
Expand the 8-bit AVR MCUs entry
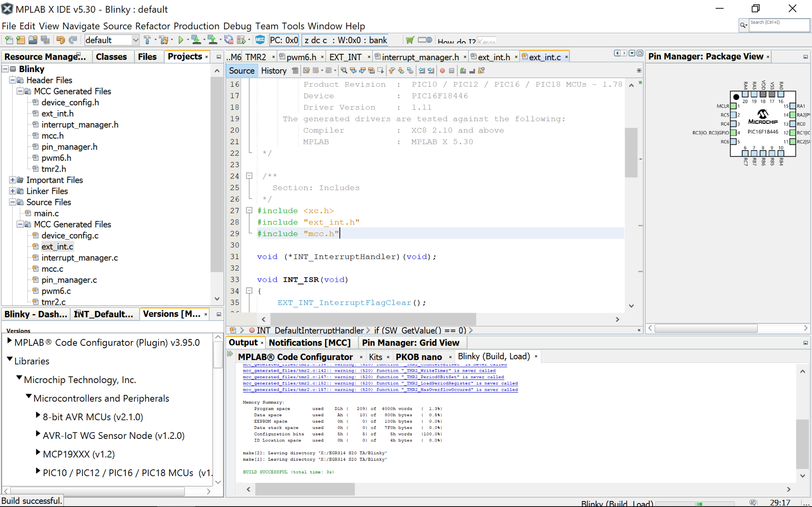tap(38, 415)
